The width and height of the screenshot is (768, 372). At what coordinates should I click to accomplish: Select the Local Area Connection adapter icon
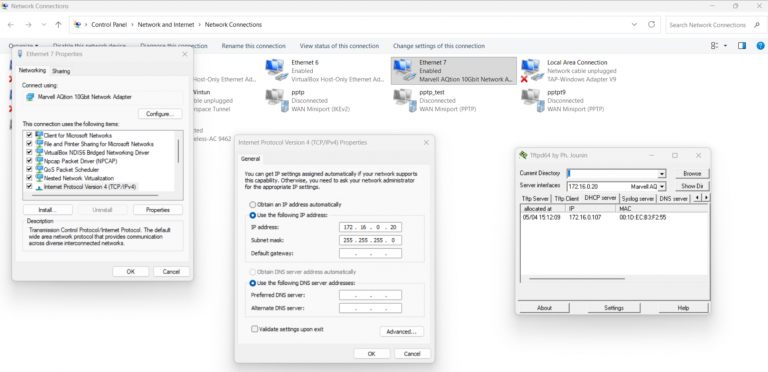point(532,70)
